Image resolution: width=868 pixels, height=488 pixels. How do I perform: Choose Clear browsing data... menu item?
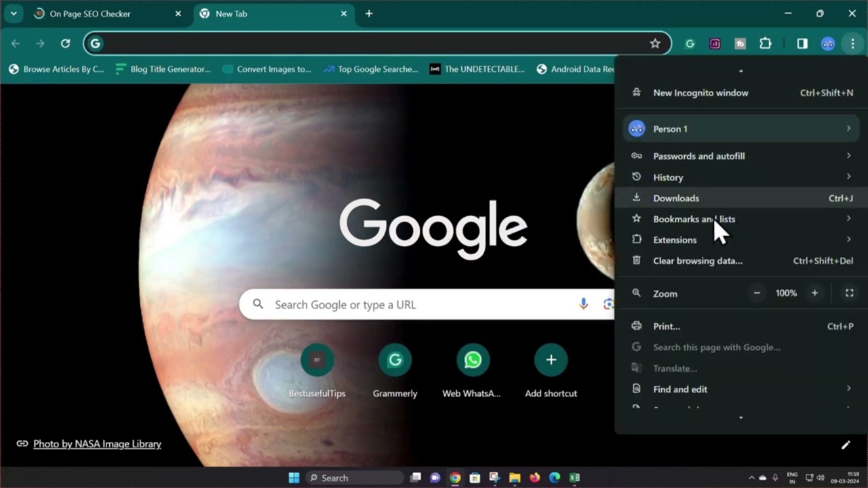pos(741,260)
